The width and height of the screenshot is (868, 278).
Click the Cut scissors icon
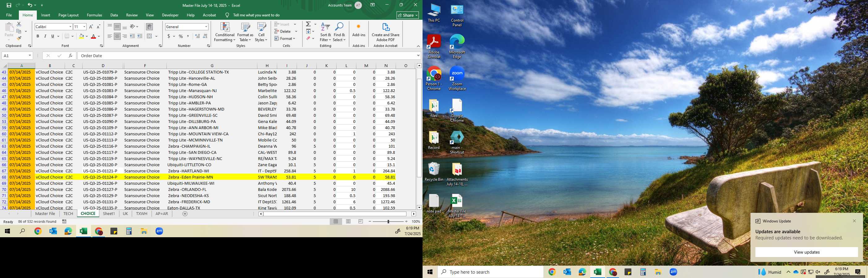pos(19,24)
